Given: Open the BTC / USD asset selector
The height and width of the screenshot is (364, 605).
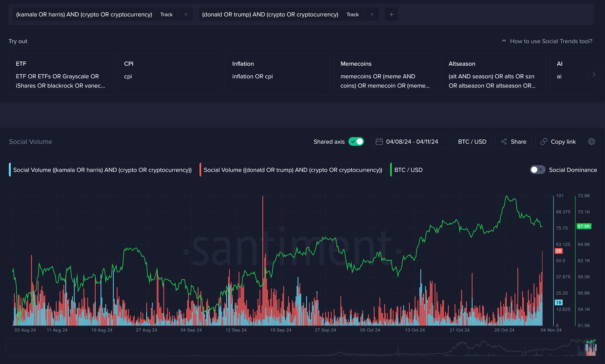Looking at the screenshot, I should tap(472, 142).
